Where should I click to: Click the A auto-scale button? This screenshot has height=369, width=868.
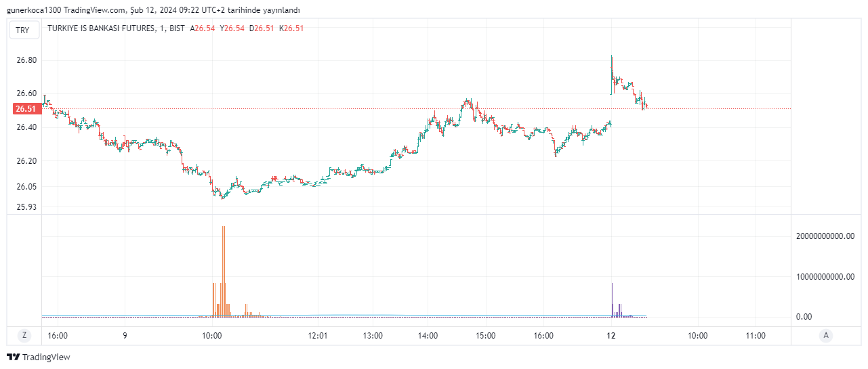825,335
